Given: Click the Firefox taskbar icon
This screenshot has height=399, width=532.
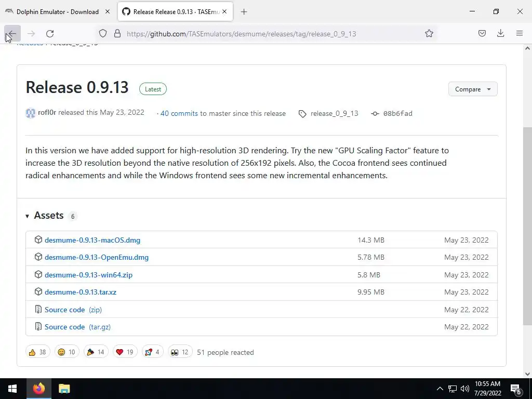Looking at the screenshot, I should click(38, 389).
